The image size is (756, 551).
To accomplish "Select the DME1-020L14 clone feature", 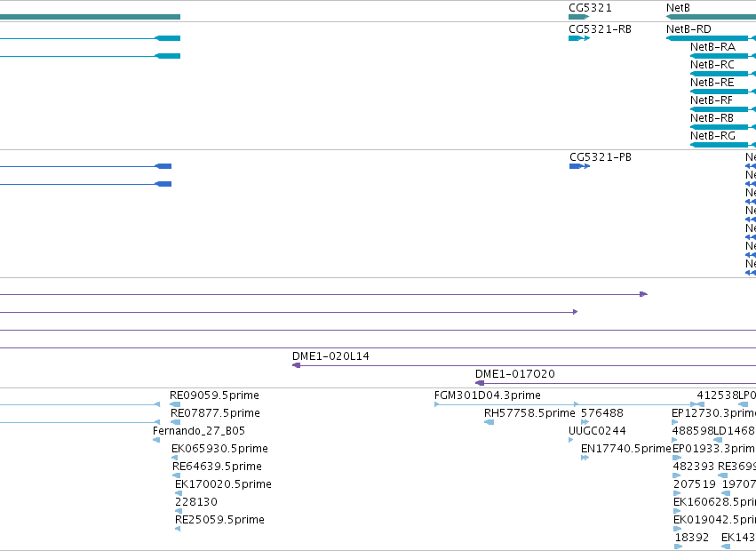I will [330, 356].
